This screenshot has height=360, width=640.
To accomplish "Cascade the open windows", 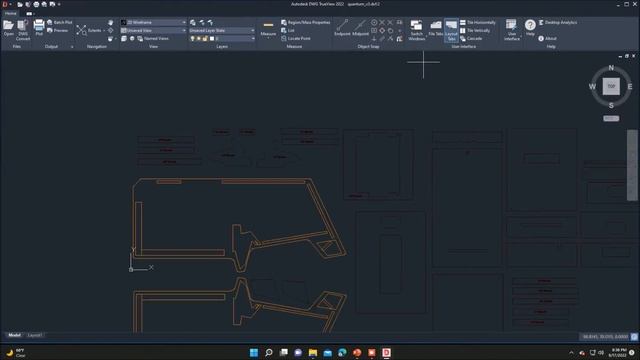I will point(471,38).
